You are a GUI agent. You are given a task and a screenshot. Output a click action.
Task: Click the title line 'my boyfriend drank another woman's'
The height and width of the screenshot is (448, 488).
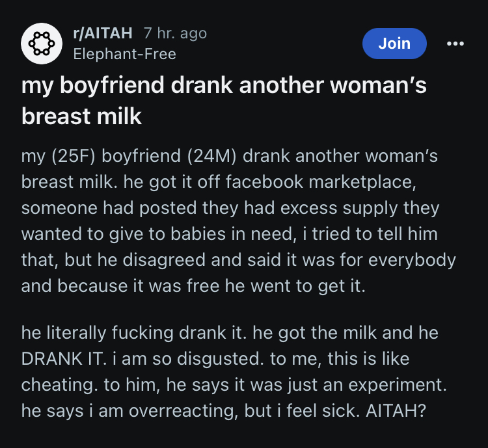pos(224,85)
